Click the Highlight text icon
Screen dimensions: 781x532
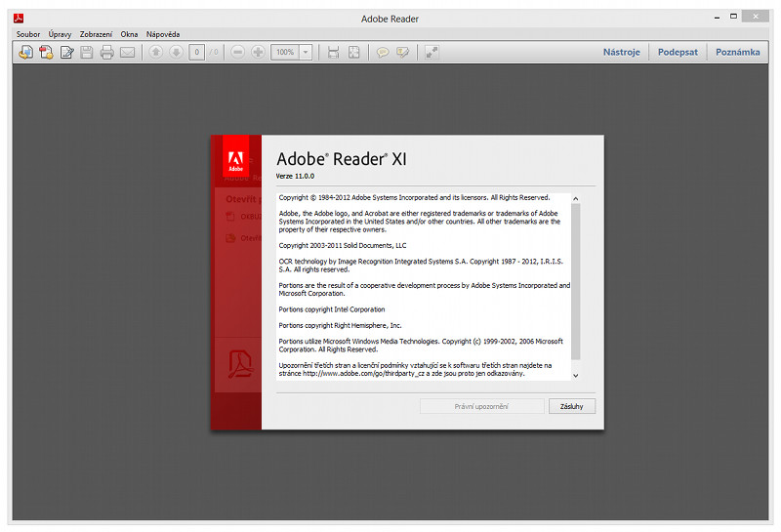tap(402, 52)
